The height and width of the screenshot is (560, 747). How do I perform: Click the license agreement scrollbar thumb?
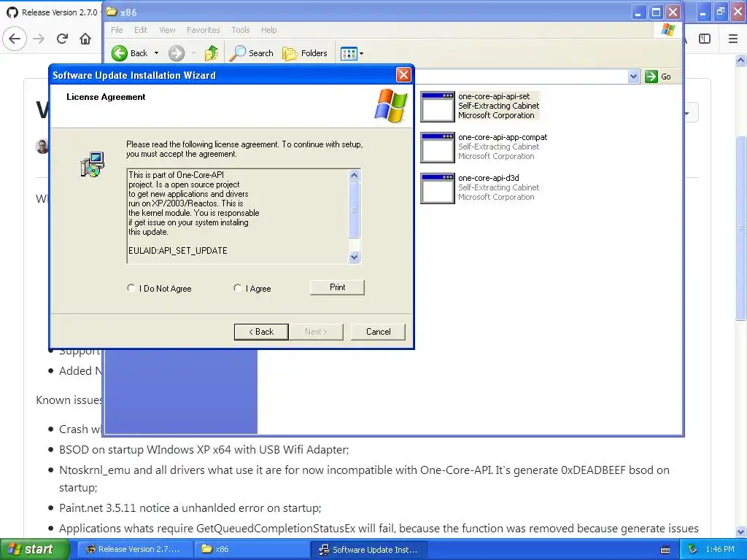pyautogui.click(x=354, y=209)
